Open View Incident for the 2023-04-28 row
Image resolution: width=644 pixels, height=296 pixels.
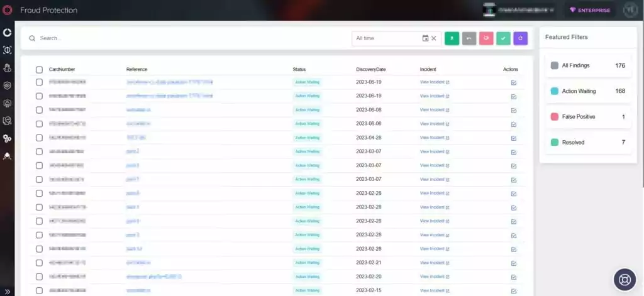pos(435,138)
